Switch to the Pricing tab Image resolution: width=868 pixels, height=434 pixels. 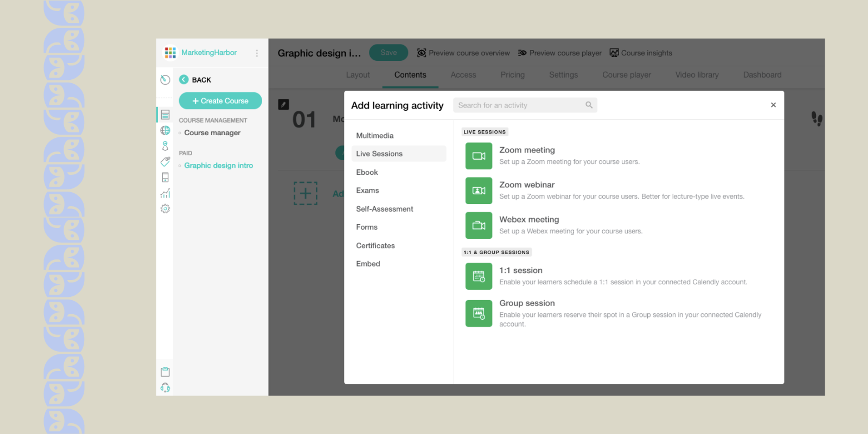tap(512, 75)
